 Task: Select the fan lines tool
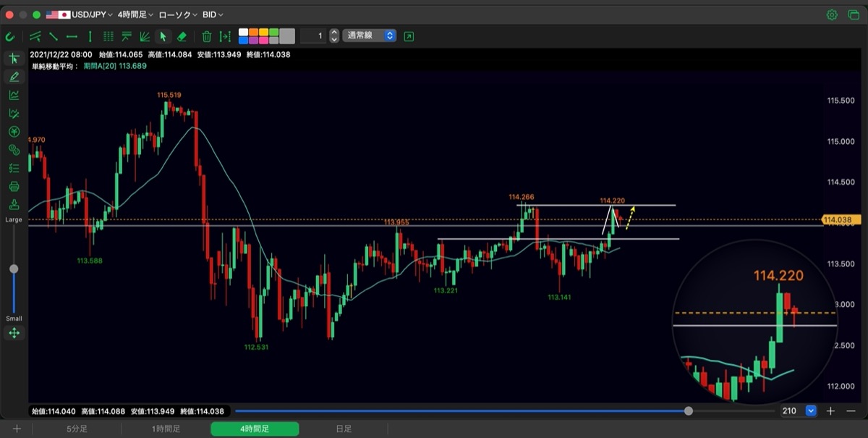pyautogui.click(x=145, y=35)
